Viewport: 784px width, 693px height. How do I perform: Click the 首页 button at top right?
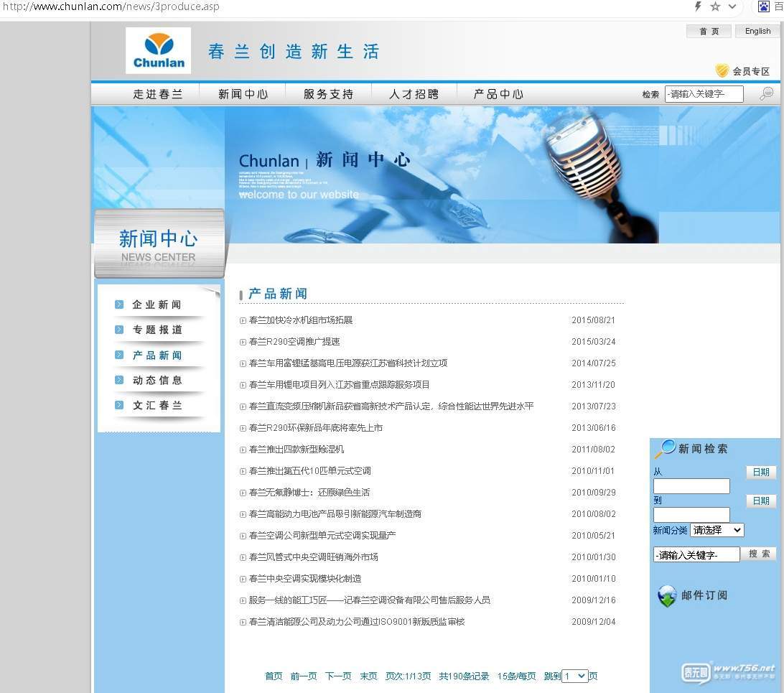pyautogui.click(x=709, y=31)
